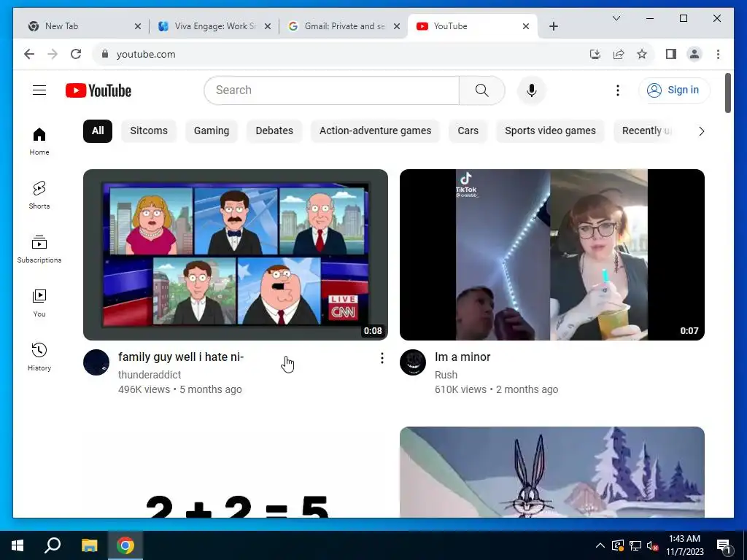Image resolution: width=747 pixels, height=560 pixels.
Task: Open Im a minor video title
Action: click(462, 357)
